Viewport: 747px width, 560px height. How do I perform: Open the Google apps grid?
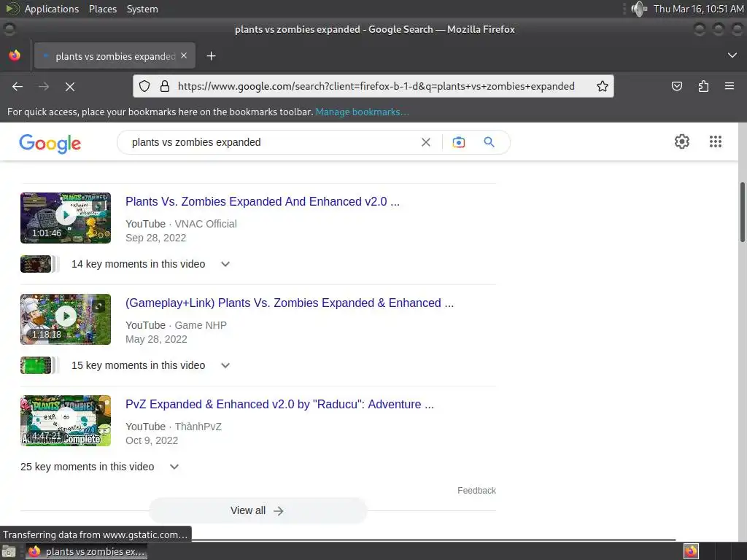(715, 141)
